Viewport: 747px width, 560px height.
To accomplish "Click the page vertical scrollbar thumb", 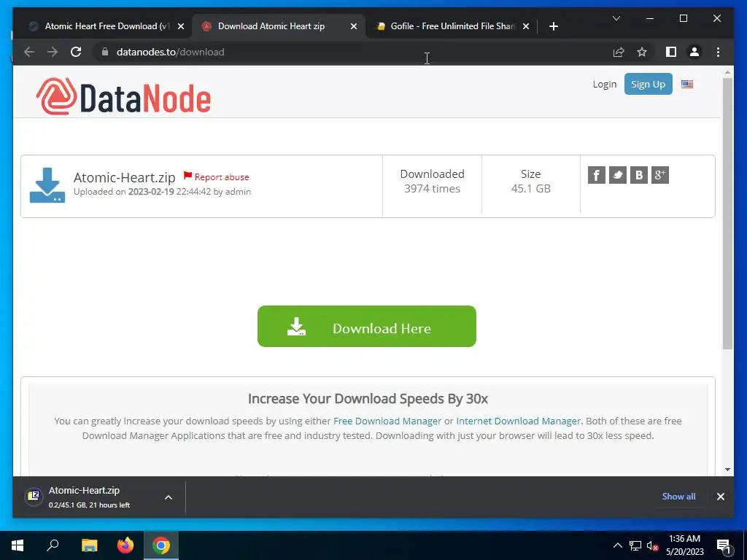I will (x=727, y=214).
